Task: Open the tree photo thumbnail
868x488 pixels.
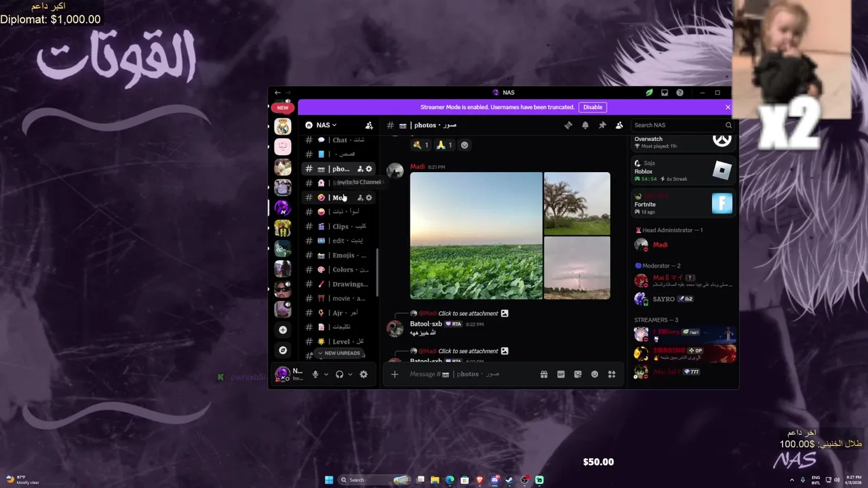Action: (577, 203)
